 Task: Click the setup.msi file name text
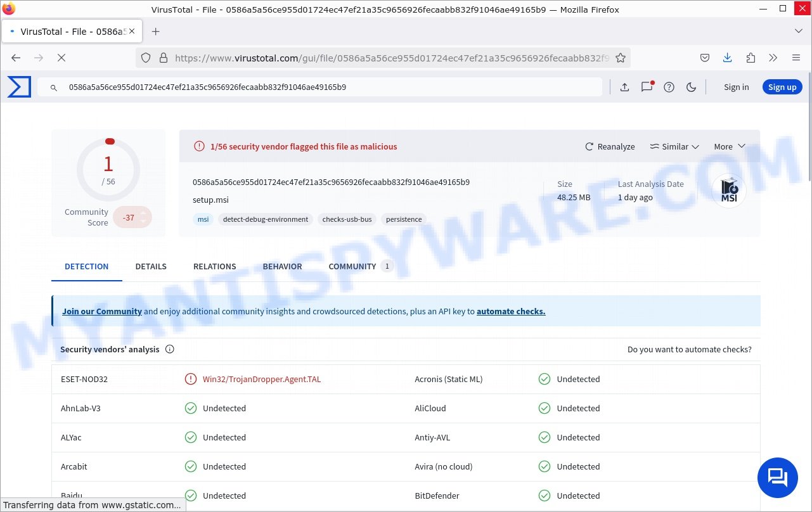tap(210, 200)
